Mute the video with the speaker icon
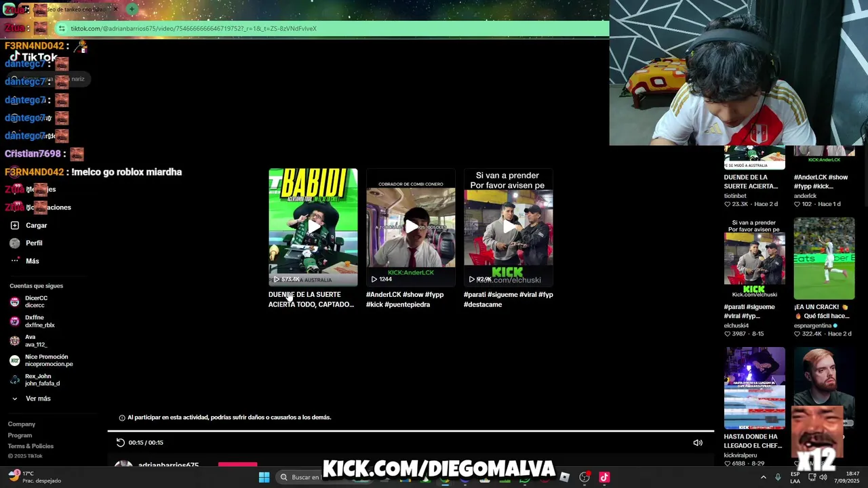868x488 pixels. point(698,443)
